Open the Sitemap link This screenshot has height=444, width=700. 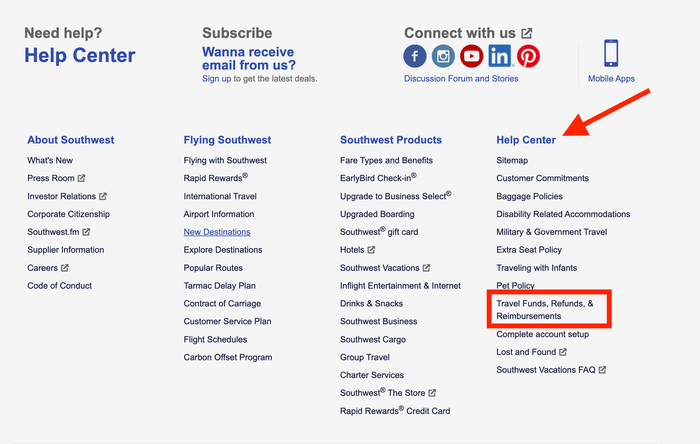(x=512, y=160)
